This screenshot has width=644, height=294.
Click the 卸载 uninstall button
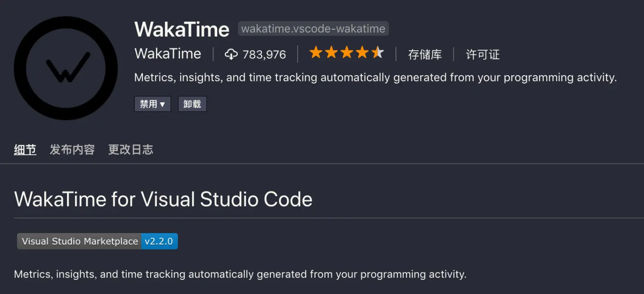click(192, 103)
